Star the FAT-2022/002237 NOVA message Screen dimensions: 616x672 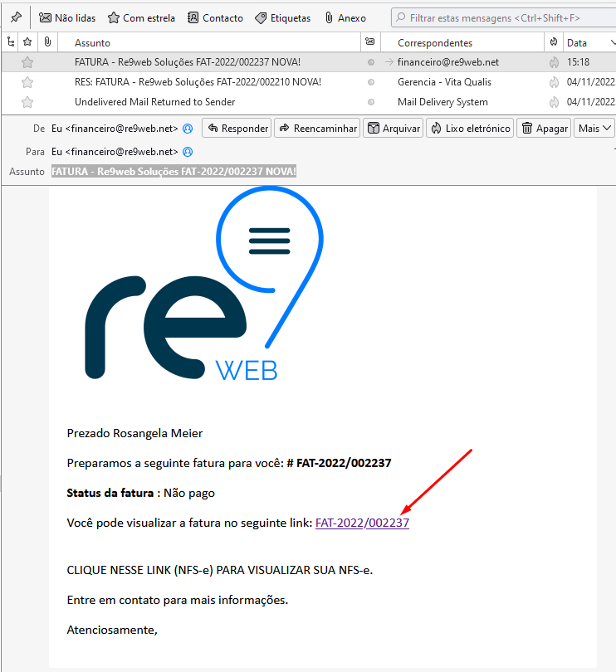(27, 62)
